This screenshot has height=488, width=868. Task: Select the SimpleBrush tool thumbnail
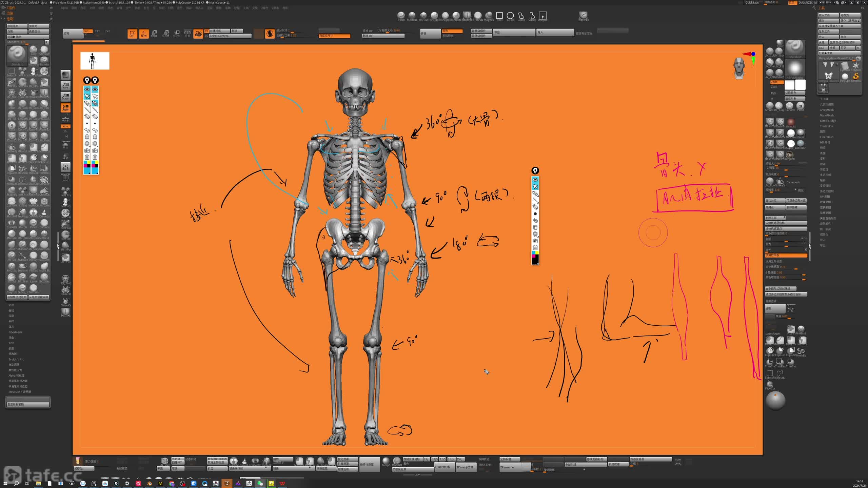point(855,76)
